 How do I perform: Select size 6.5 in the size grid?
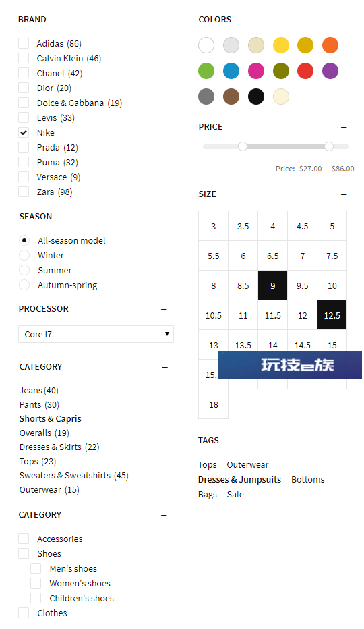coord(272,256)
